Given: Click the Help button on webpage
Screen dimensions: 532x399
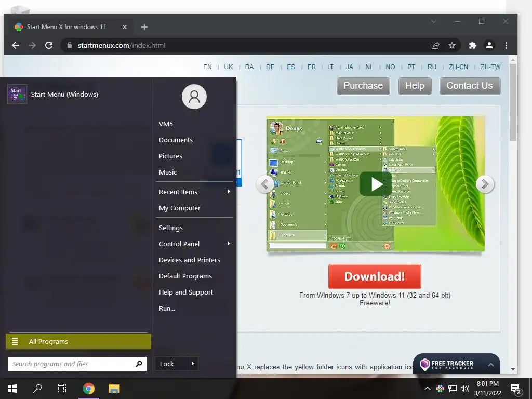Looking at the screenshot, I should pyautogui.click(x=415, y=86).
